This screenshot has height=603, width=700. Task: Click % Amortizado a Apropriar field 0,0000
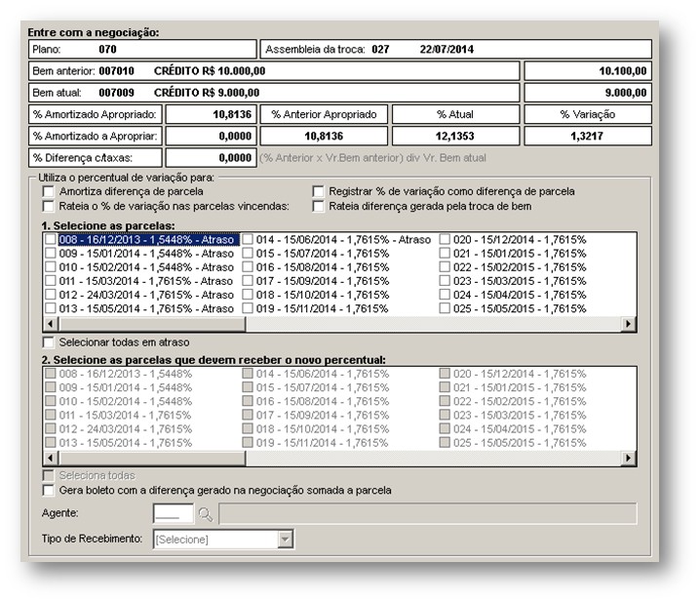click(212, 137)
